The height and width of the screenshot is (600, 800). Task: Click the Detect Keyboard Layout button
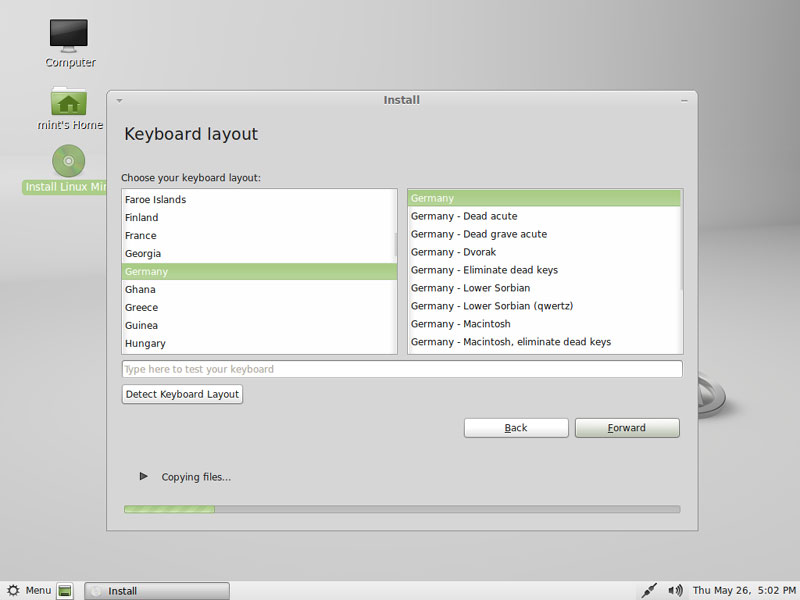[182, 394]
